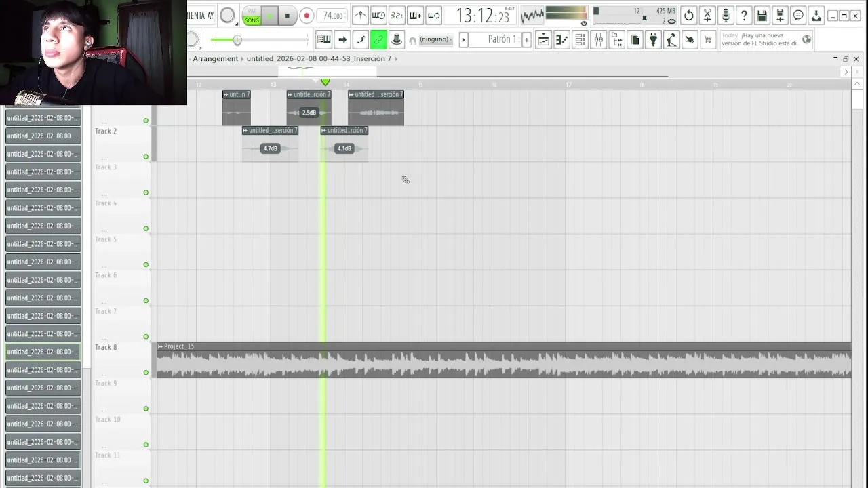
Task: Open the Browser panel icon
Action: (x=616, y=40)
